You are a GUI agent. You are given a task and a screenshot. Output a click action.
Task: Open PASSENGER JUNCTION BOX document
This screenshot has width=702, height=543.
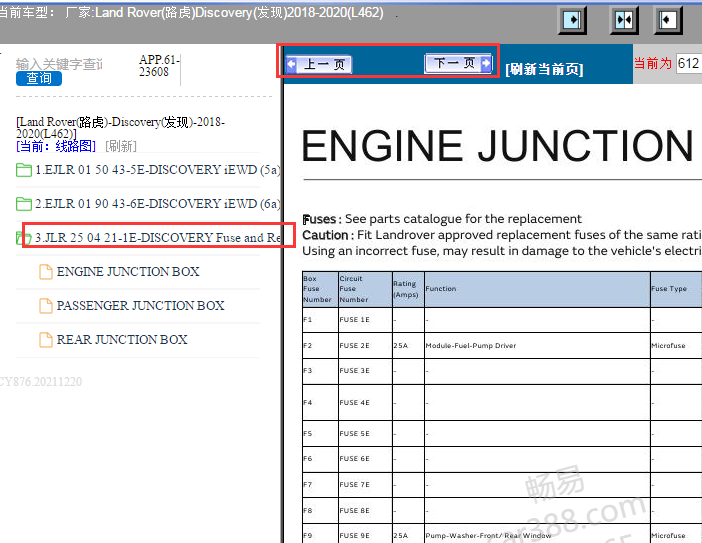pos(141,306)
